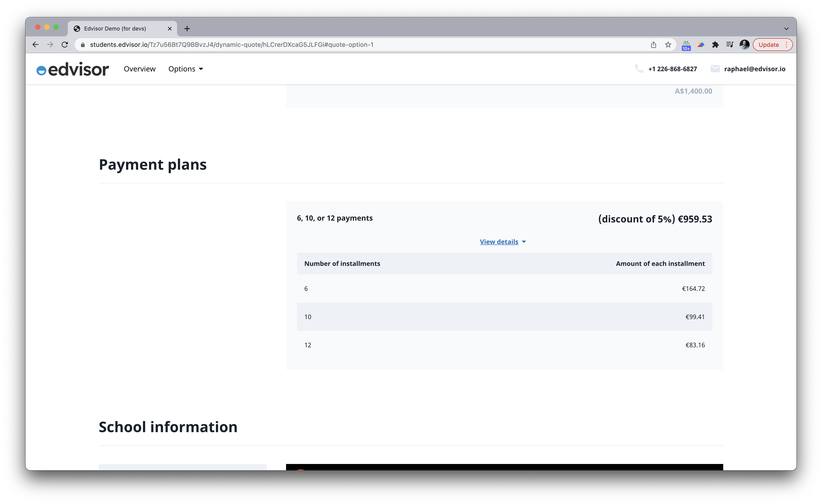822x504 pixels.
Task: Click the School information heading
Action: 168,427
